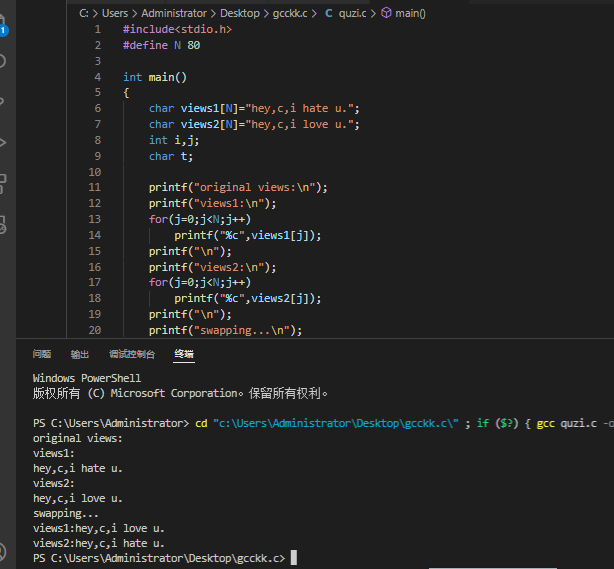Open the 'Administrator' breadcrumb segment

point(174,13)
